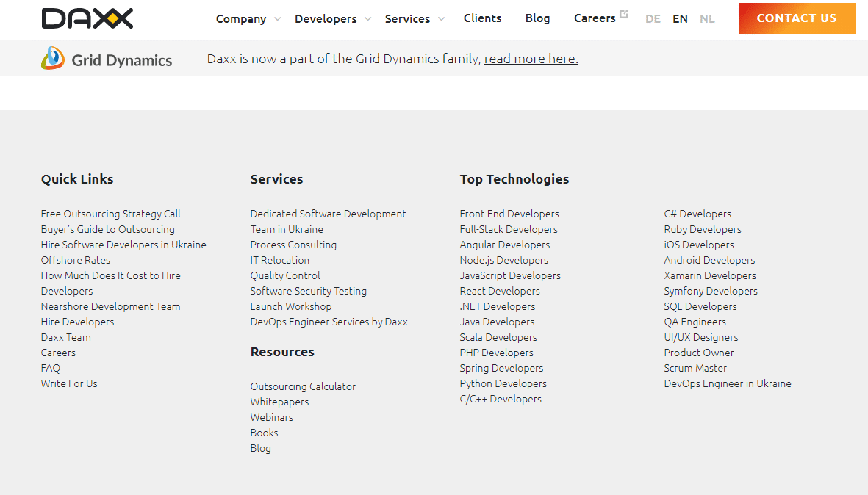Click the Grid Dynamics logo

click(107, 59)
